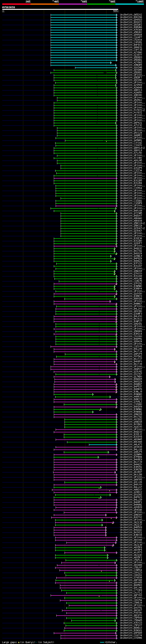Click the UniRef100_Q7Z3W5 hit
The width and height of the screenshot is (146, 644).
tap(131, 213)
